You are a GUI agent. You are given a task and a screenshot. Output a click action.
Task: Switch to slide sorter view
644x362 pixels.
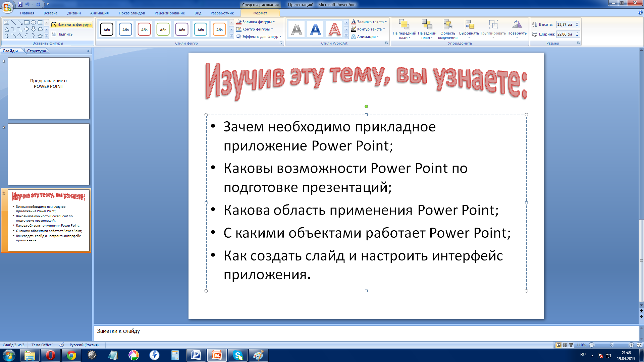tap(565, 345)
